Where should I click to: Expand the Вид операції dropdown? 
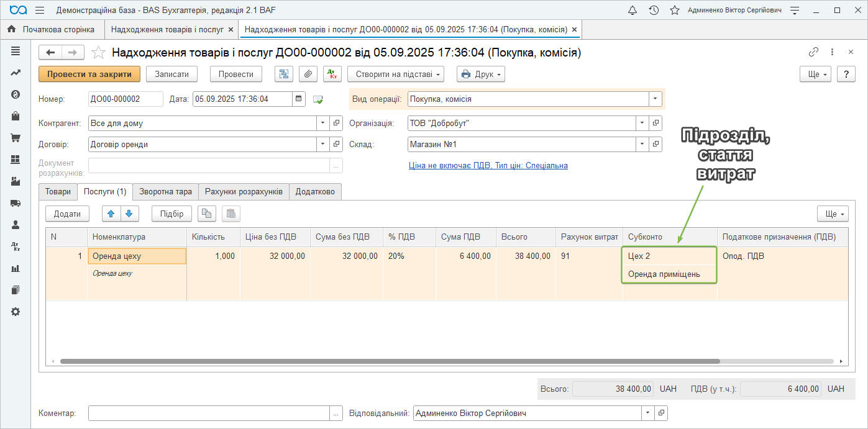pyautogui.click(x=655, y=99)
